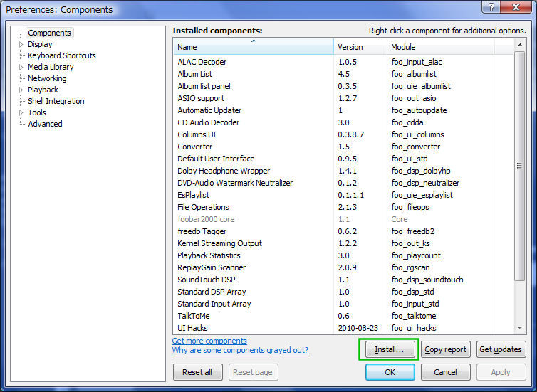Click the Reset all button

(x=197, y=372)
